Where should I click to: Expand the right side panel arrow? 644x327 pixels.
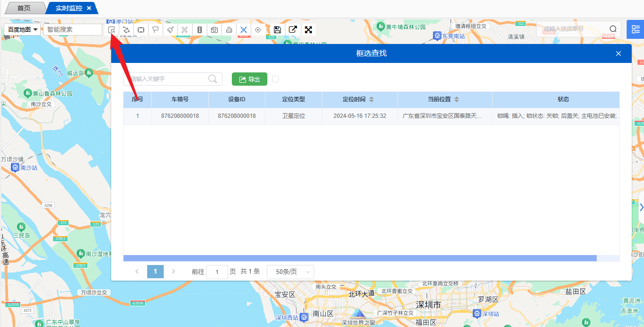(641, 207)
